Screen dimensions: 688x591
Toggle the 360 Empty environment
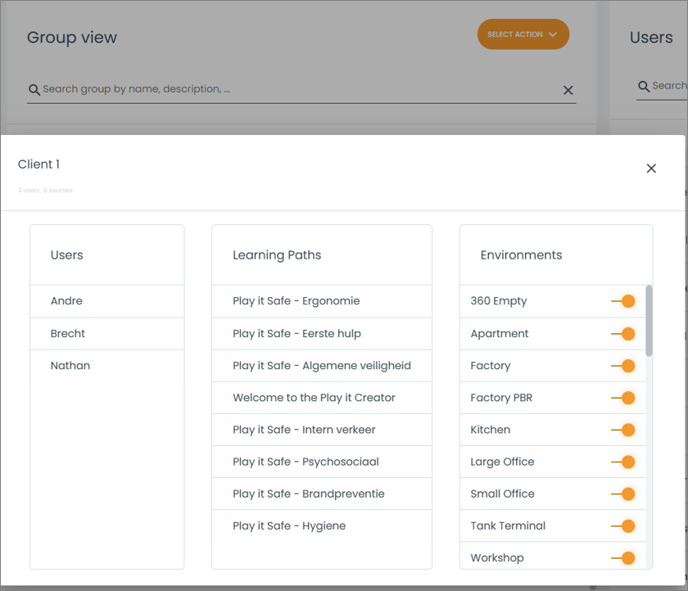(623, 301)
